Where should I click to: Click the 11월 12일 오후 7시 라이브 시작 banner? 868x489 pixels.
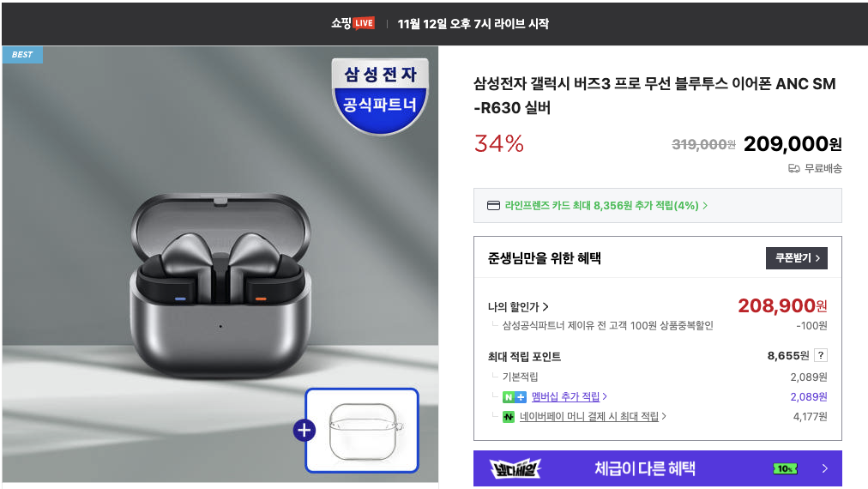click(x=473, y=24)
